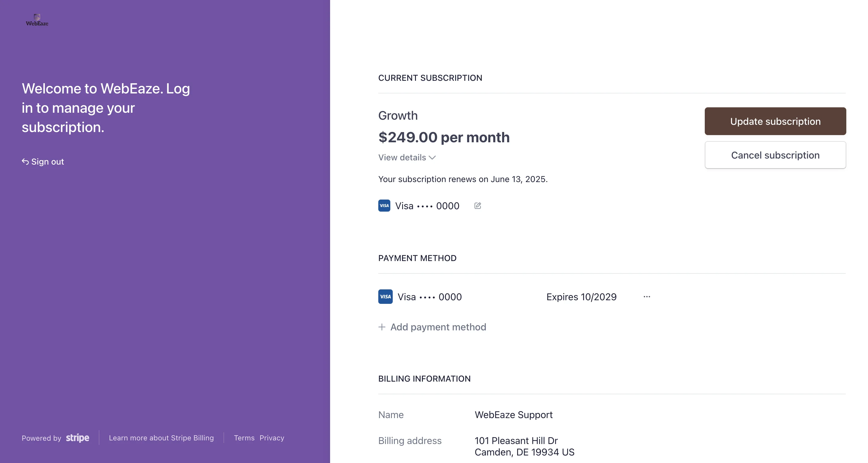
Task: Open Learn more about Stripe Billing
Action: click(161, 438)
